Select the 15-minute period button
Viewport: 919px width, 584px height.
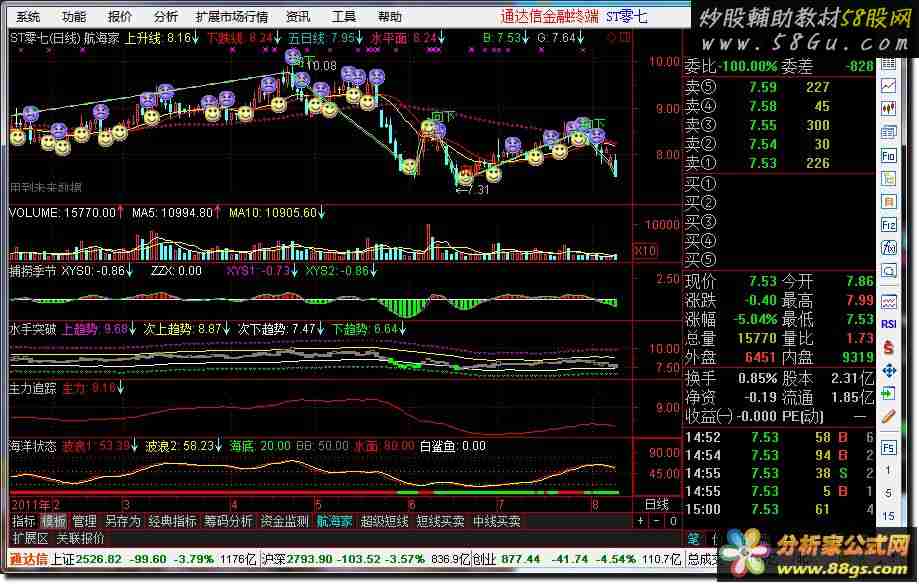[x=889, y=516]
